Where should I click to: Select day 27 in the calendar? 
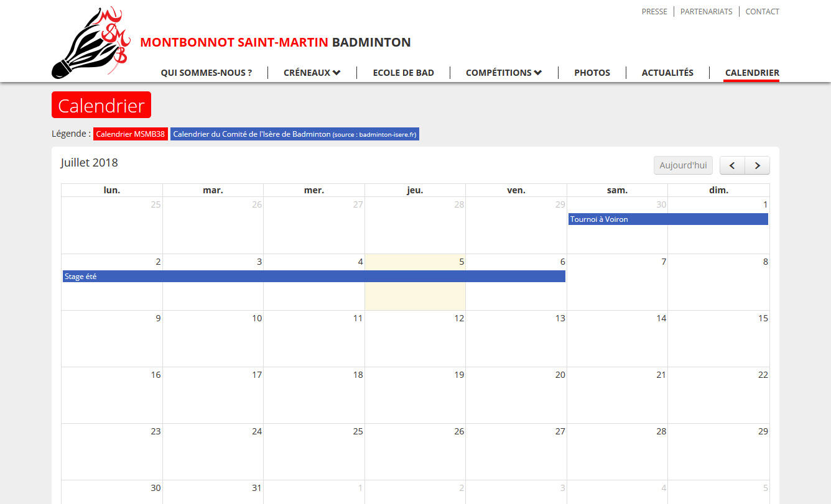click(x=516, y=452)
